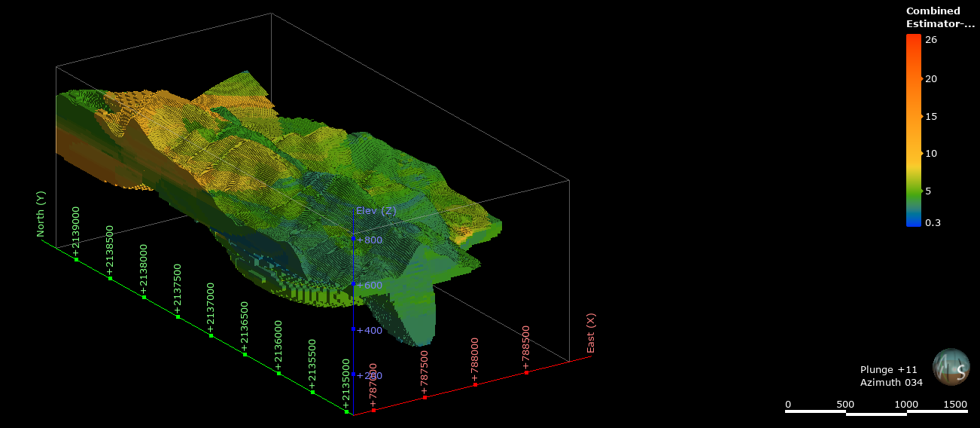Click the compass ball orientation widget
This screenshot has height=428, width=980.
pyautogui.click(x=951, y=367)
